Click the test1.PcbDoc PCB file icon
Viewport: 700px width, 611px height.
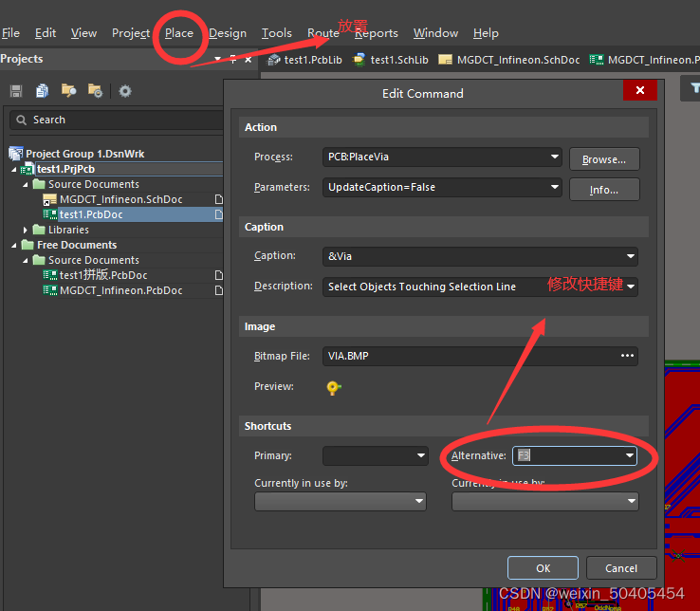tap(49, 214)
